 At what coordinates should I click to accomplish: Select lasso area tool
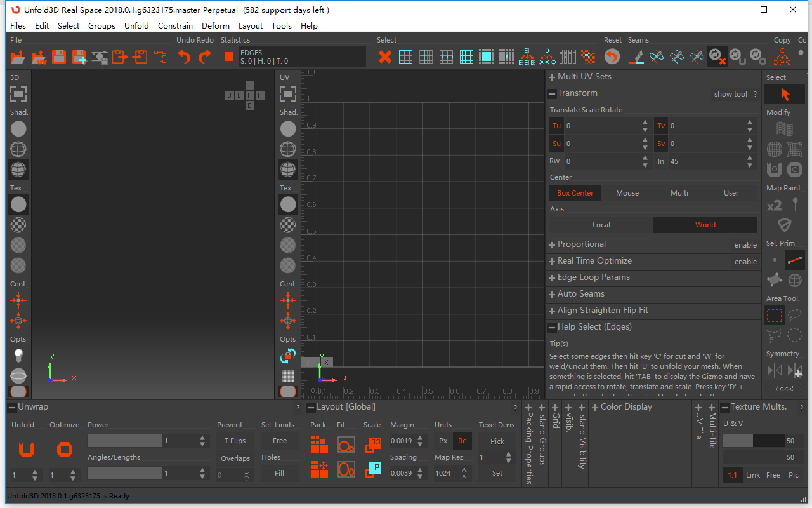click(x=795, y=315)
